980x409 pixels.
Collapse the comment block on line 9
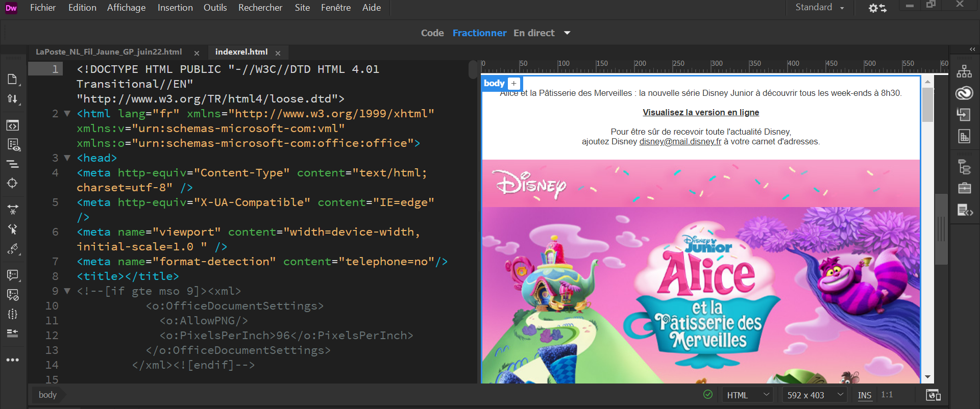[x=67, y=291]
